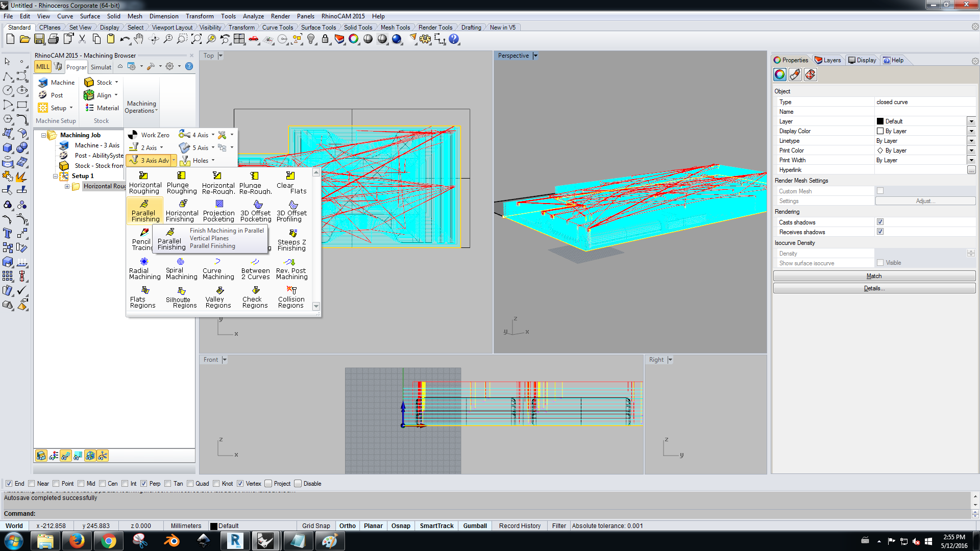
Task: Click the Match button
Action: 874,276
